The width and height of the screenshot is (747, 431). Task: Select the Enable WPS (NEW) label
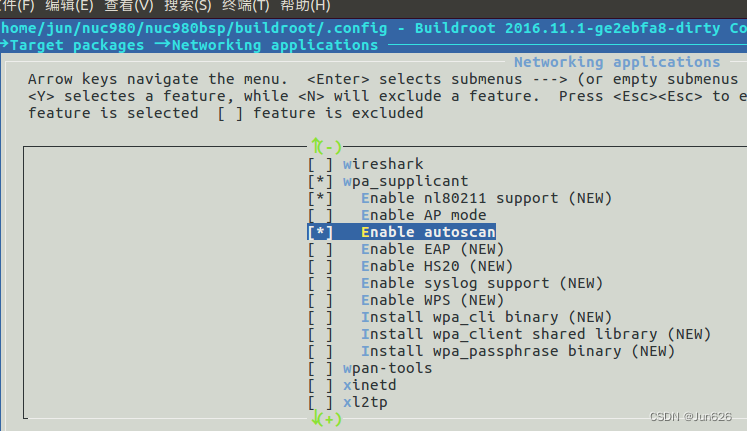point(433,301)
